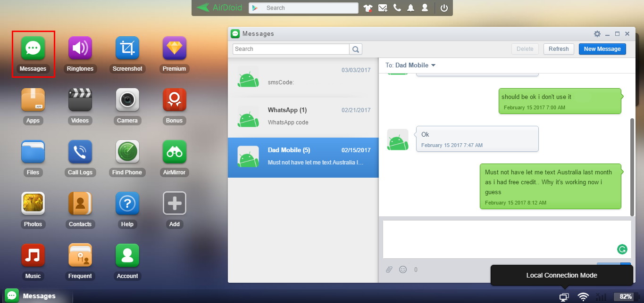Screen dimensions: 644x303
Task: Select the smsCode conversation
Action: tap(303, 78)
